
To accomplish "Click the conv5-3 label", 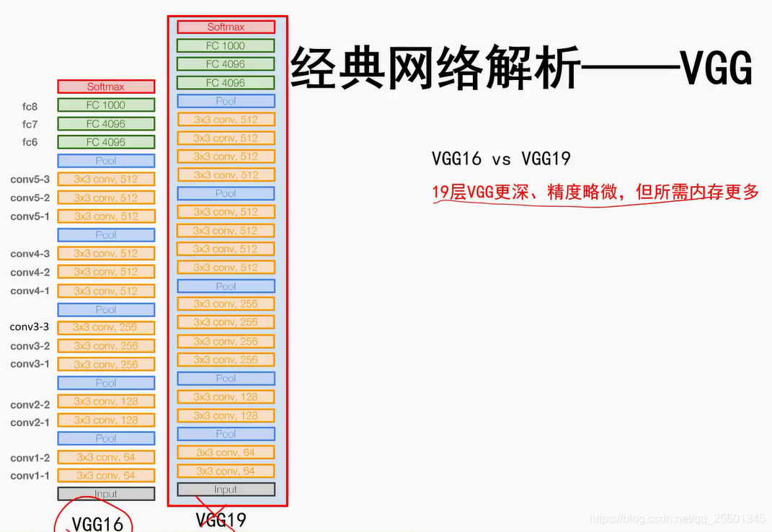I will click(30, 179).
